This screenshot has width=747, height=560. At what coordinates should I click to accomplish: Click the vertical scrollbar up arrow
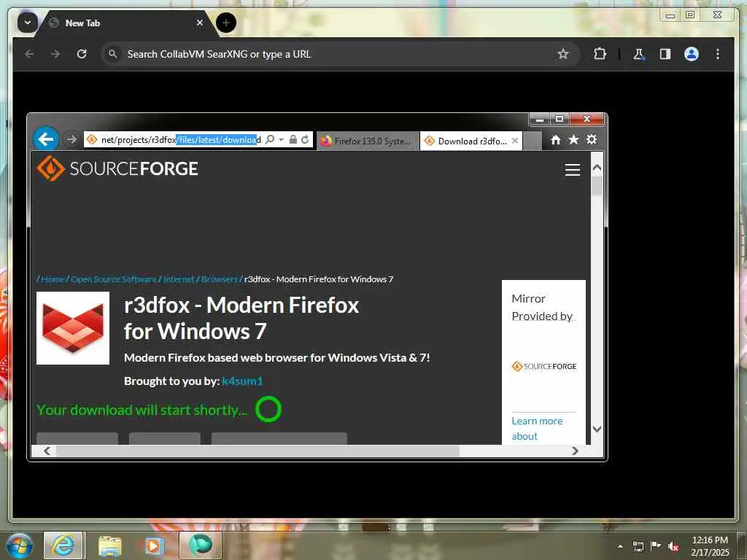pos(597,168)
